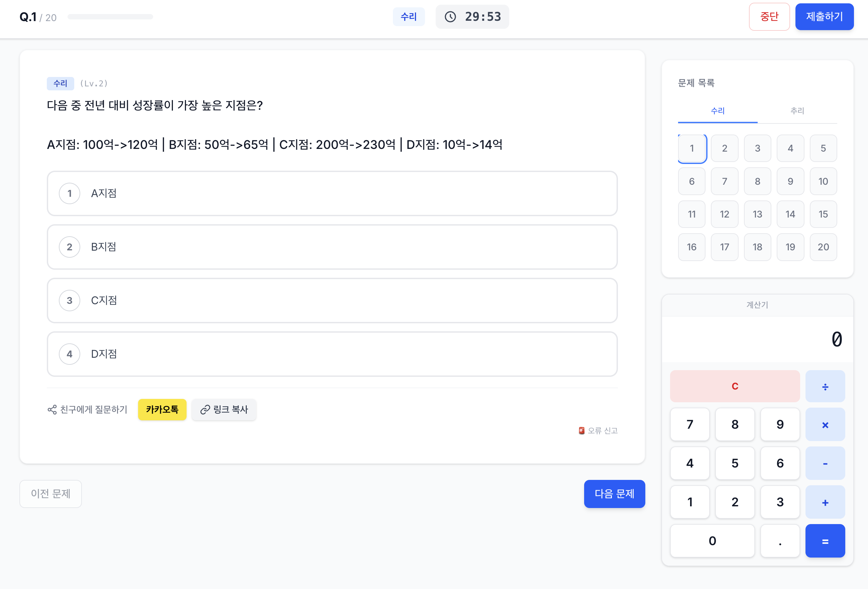Share question via 카카오톡 button

[x=162, y=409]
